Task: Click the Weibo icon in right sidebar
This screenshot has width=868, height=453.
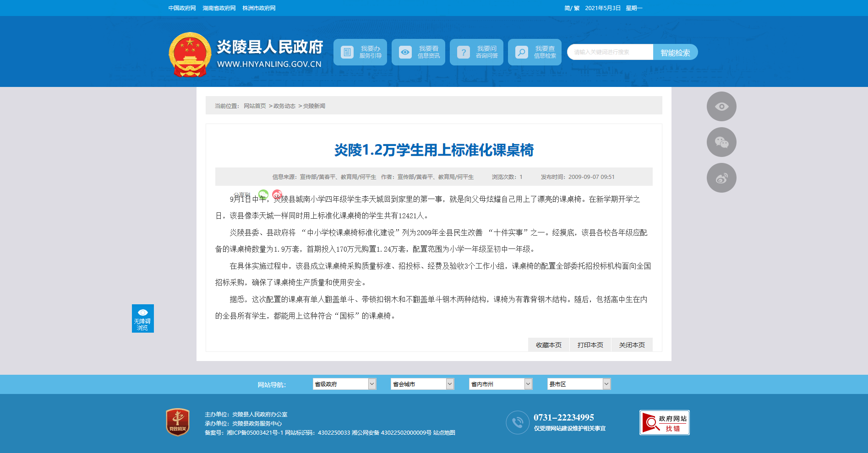Action: (721, 178)
